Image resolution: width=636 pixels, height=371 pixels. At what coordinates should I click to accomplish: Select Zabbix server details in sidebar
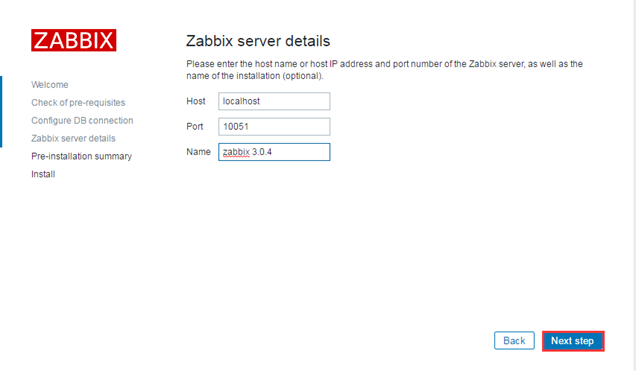pyautogui.click(x=73, y=138)
